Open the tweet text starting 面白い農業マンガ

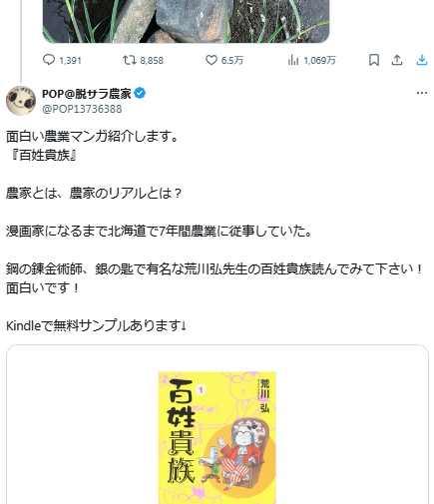click(215, 231)
